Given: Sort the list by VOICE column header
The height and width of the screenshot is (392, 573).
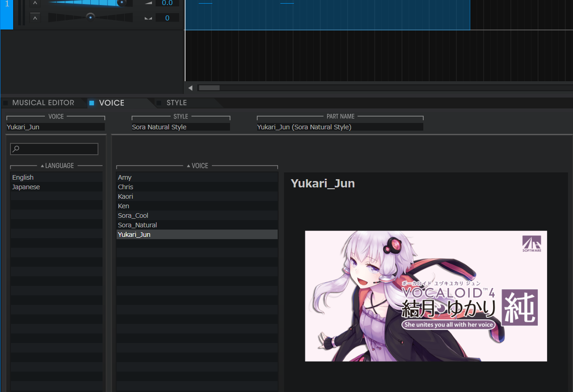Looking at the screenshot, I should (197, 166).
